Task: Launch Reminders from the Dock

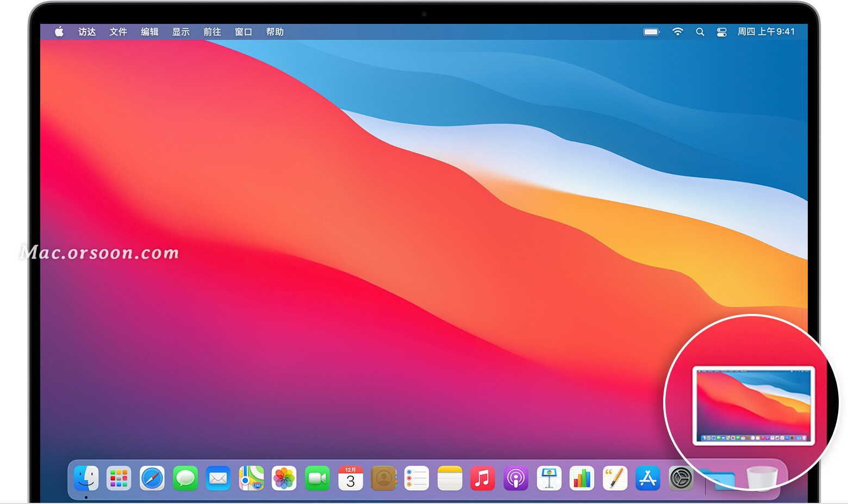Action: pos(417,478)
